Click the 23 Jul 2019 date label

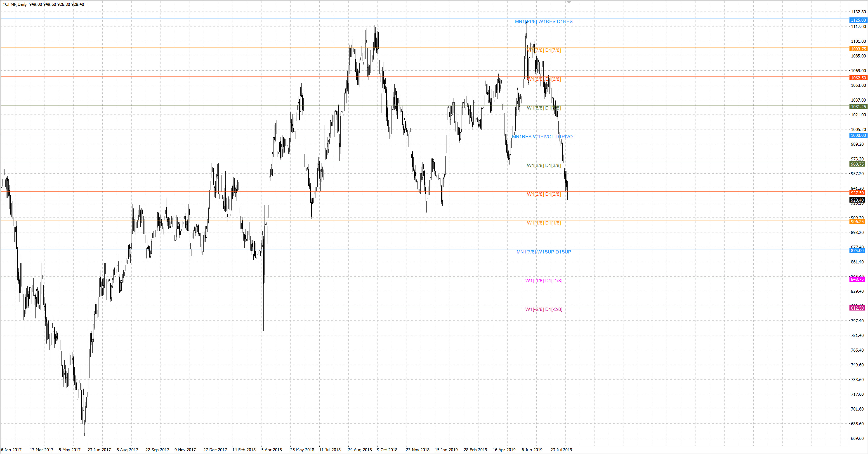tap(561, 450)
